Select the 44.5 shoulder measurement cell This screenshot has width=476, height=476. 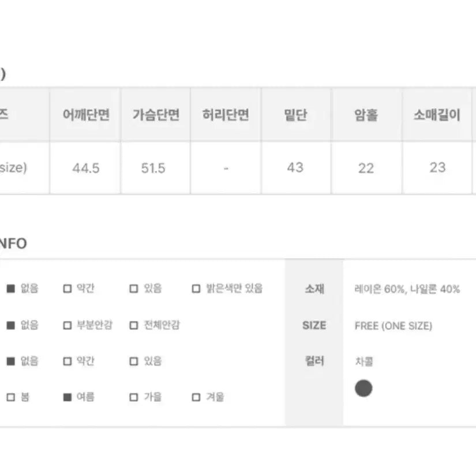coord(86,168)
